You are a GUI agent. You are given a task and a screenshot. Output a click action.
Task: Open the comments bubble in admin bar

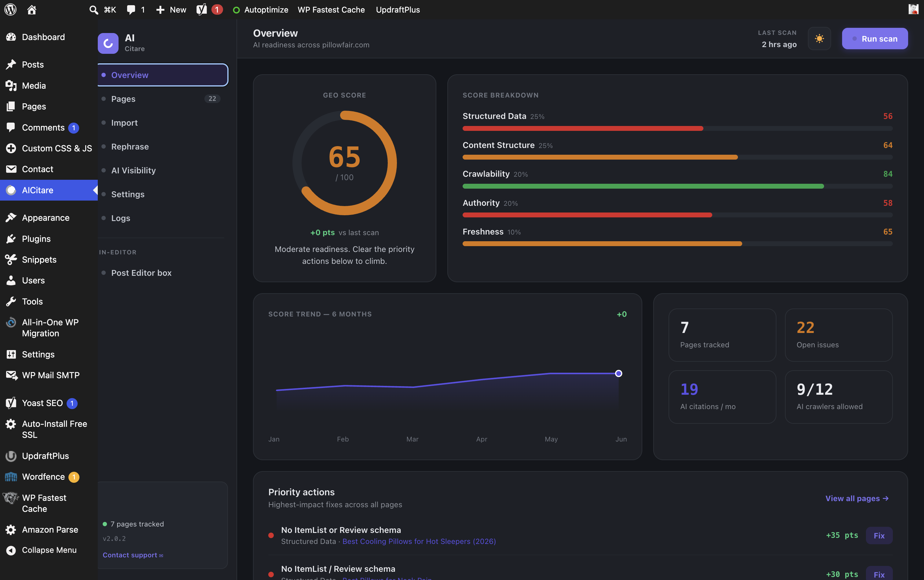(x=131, y=9)
